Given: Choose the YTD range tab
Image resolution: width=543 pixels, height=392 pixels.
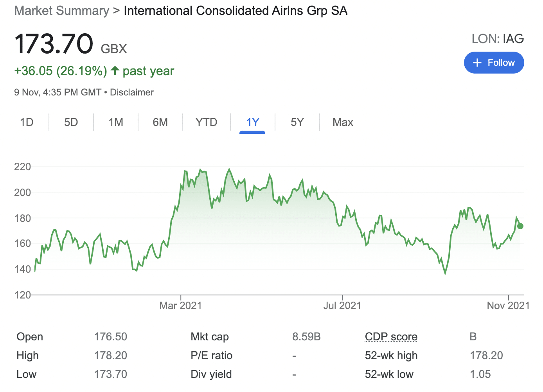Looking at the screenshot, I should tap(206, 122).
